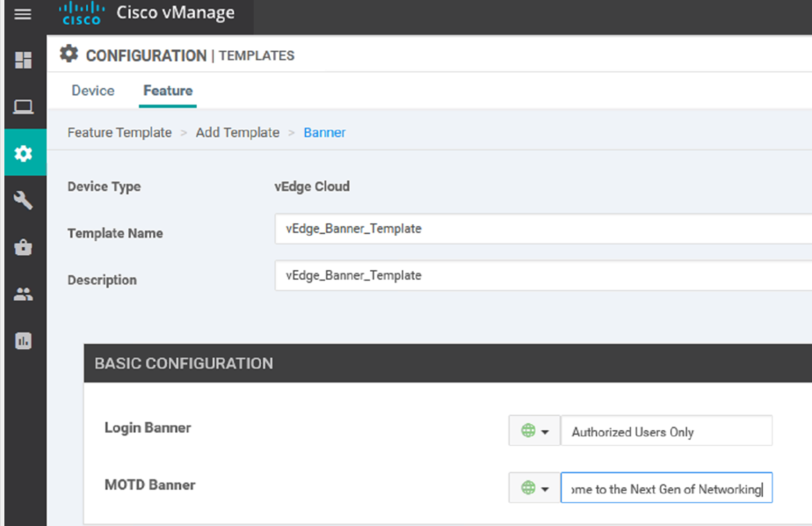
Task: Expand Login Banner scope dropdown arrow
Action: click(545, 432)
